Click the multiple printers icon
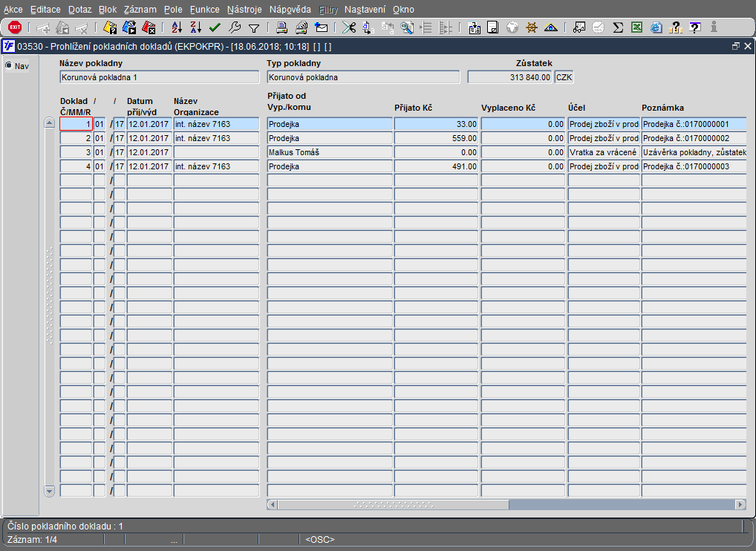The width and height of the screenshot is (756, 551). coord(302,27)
